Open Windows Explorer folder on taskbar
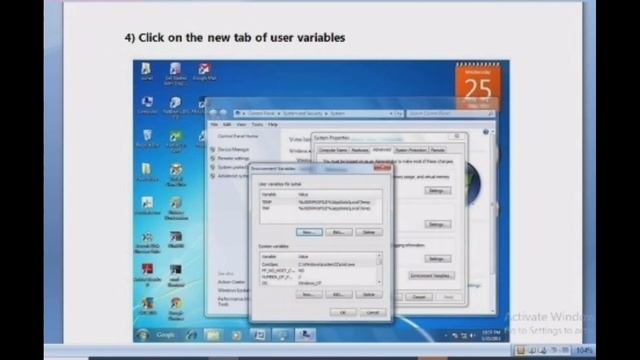This screenshot has height=360, width=640. (213, 336)
